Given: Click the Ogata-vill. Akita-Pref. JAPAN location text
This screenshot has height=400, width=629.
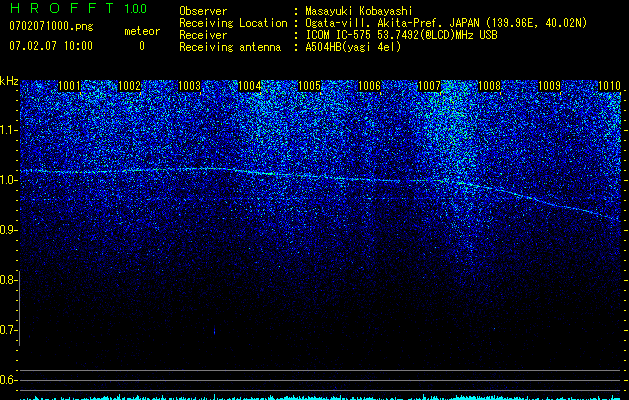Looking at the screenshot, I should tap(446, 23).
